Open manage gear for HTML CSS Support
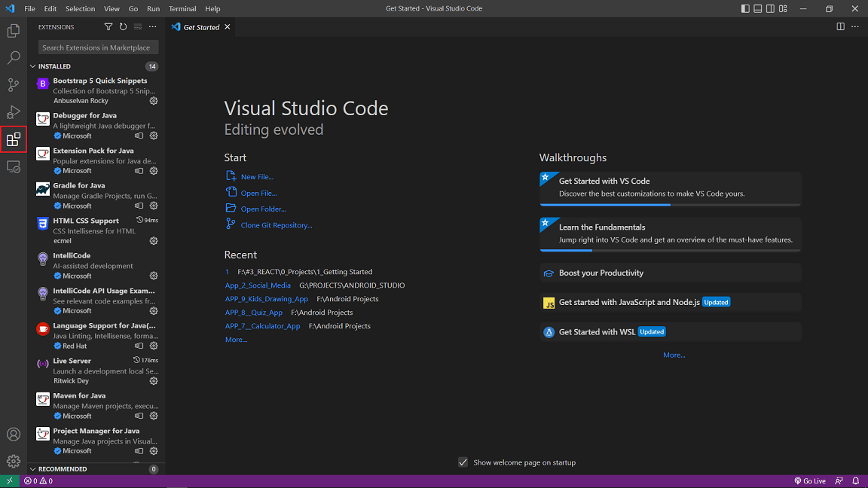The height and width of the screenshot is (488, 868). 154,241
